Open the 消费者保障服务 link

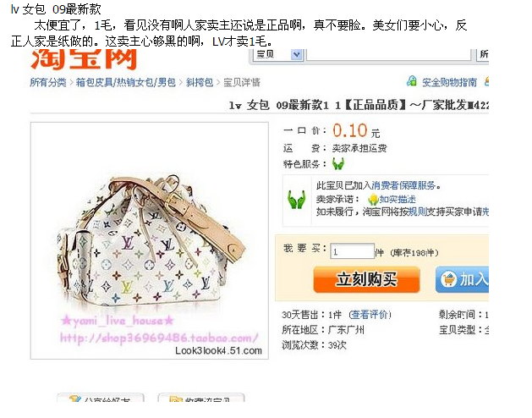[x=403, y=185]
